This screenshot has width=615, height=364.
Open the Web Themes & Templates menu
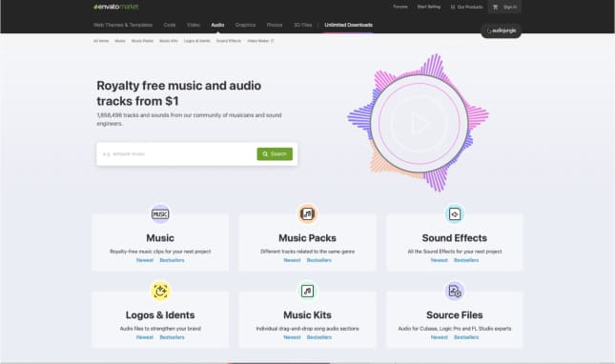(x=123, y=25)
